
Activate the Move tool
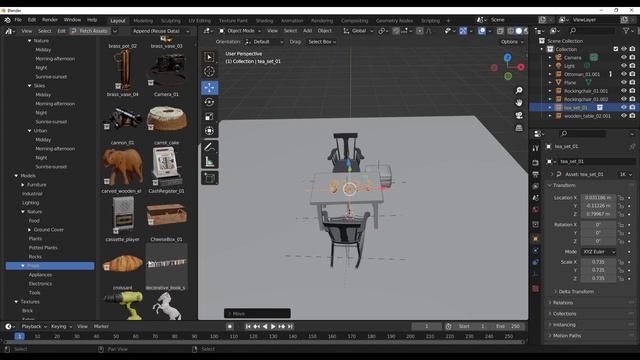click(x=209, y=87)
